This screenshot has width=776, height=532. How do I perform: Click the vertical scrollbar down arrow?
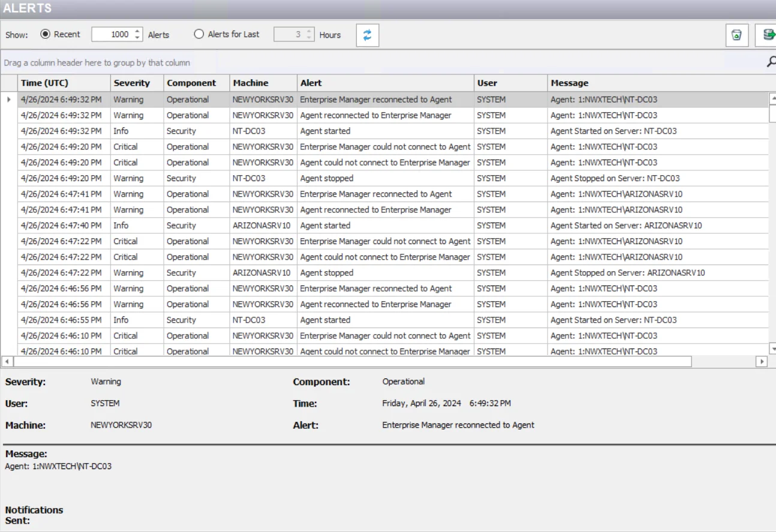coord(772,349)
